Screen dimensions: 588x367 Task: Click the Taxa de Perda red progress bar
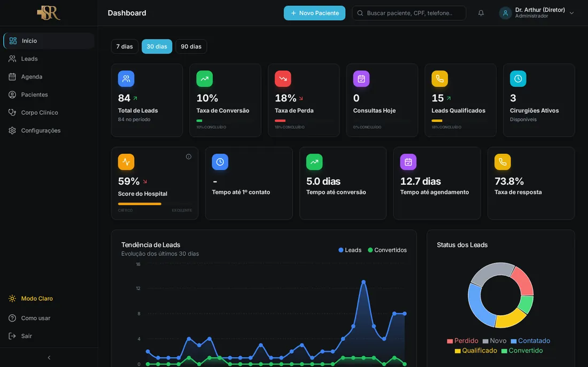point(280,121)
